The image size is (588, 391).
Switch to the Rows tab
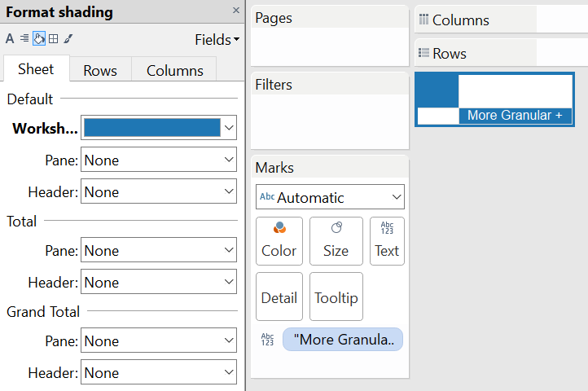click(100, 71)
